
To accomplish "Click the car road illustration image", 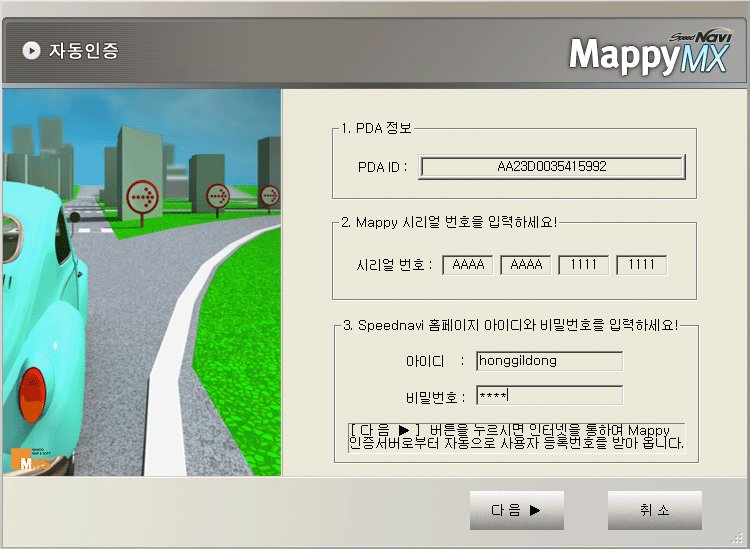I will [x=142, y=282].
